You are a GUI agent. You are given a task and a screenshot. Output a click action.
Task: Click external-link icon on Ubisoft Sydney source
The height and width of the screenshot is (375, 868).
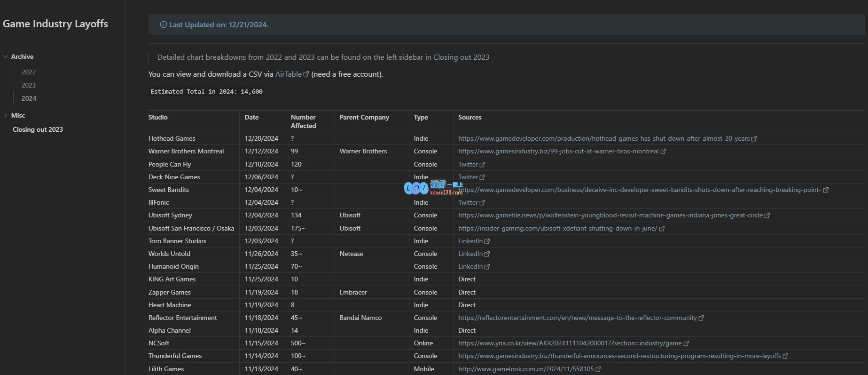pos(767,215)
